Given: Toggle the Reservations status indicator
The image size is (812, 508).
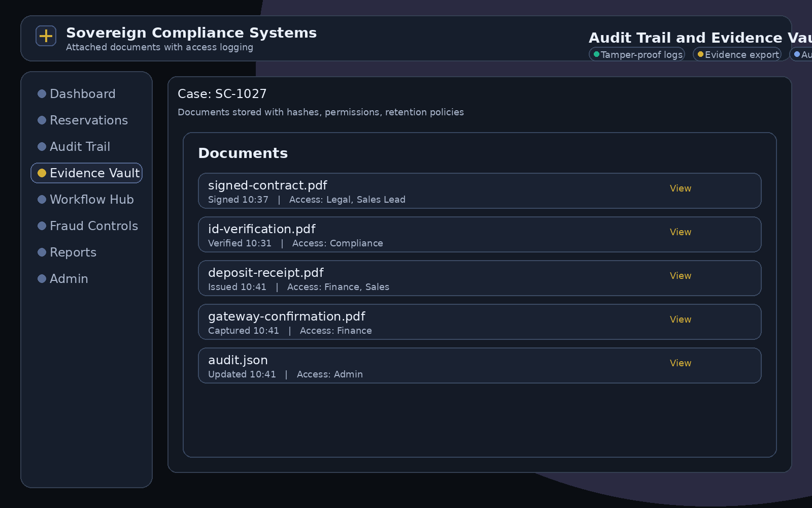Looking at the screenshot, I should coord(42,120).
